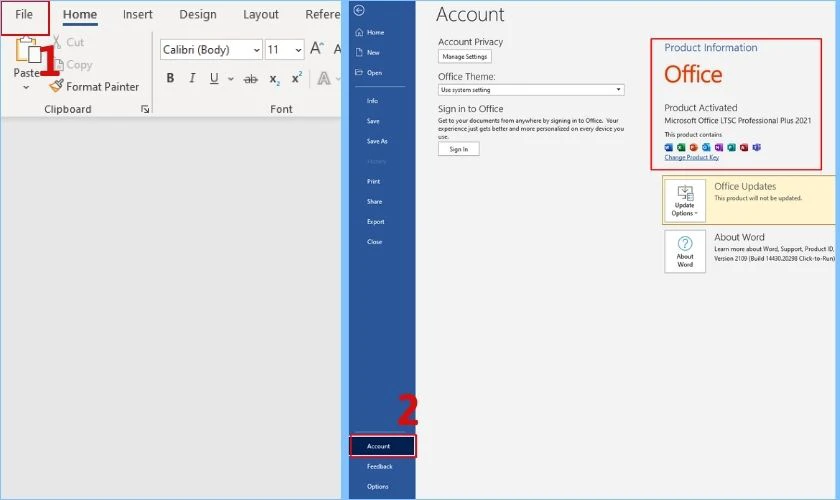Viewport: 840px width, 500px height.
Task: Toggle Subscript formatting
Action: 274,79
